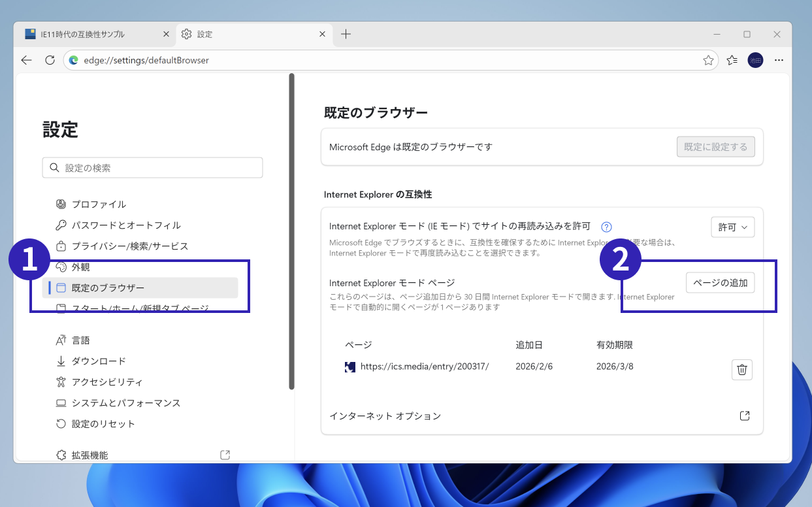
Task: Open the user profile avatar
Action: [755, 60]
